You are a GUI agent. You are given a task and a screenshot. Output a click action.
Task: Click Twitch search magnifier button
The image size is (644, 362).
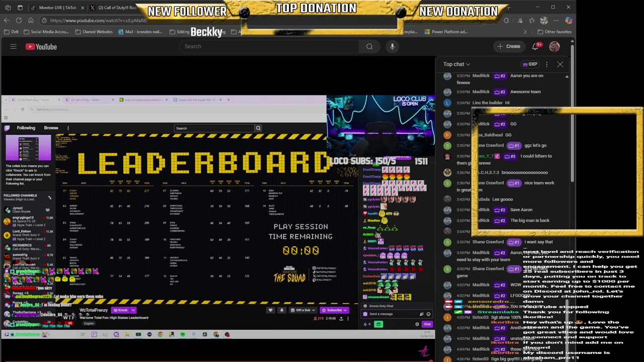258,128
